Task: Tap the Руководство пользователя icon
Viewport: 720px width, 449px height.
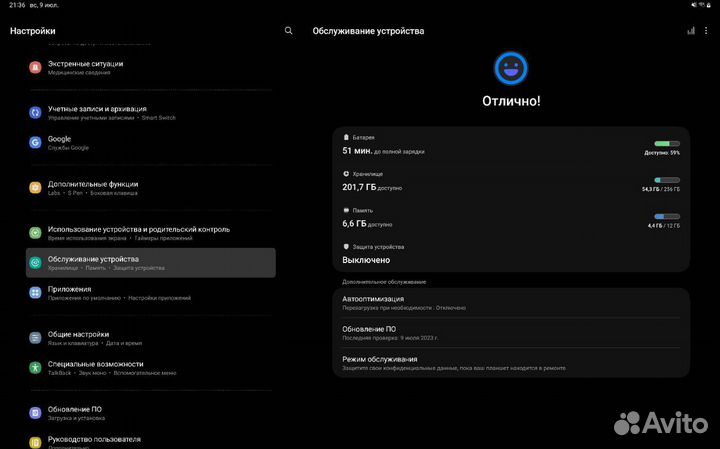Action: [35, 441]
